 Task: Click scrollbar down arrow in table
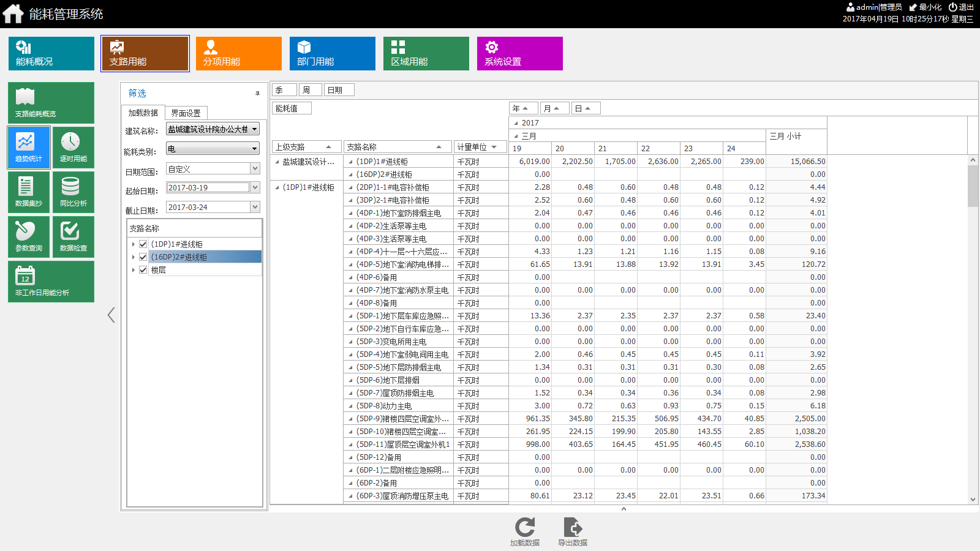click(973, 500)
